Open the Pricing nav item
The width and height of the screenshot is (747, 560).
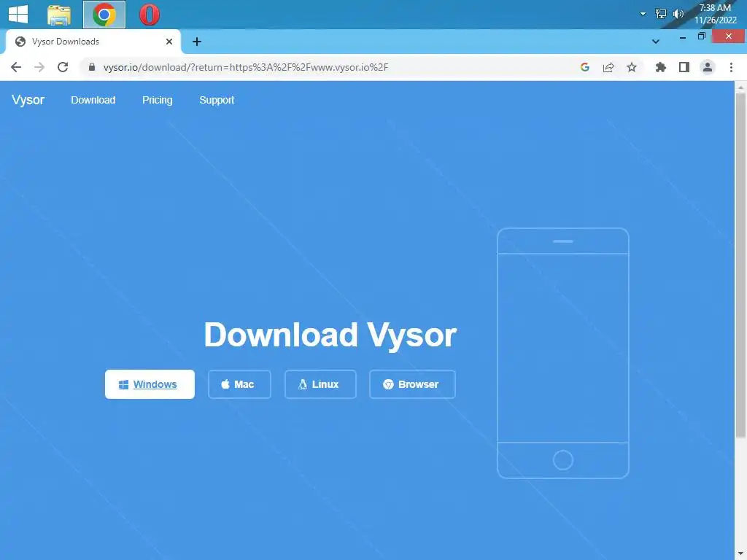point(158,100)
